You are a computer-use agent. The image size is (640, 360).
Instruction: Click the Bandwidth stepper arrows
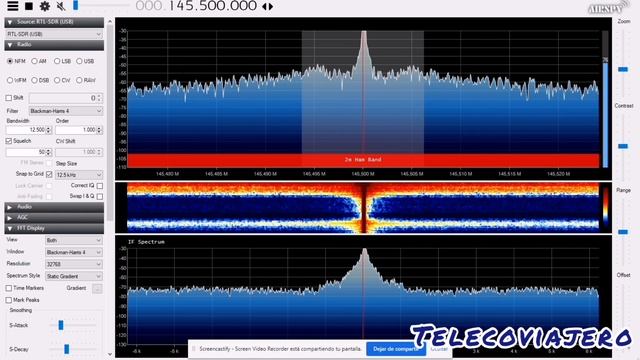(49, 130)
